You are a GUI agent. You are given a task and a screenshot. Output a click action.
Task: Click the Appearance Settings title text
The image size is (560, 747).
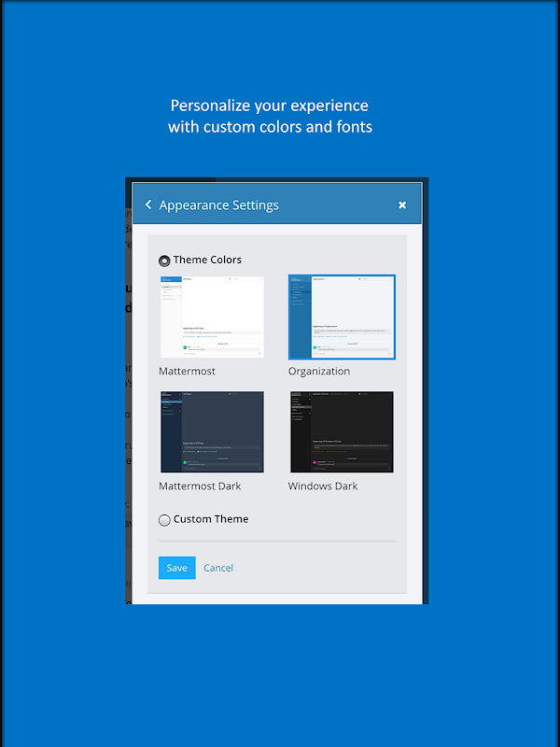pos(219,205)
